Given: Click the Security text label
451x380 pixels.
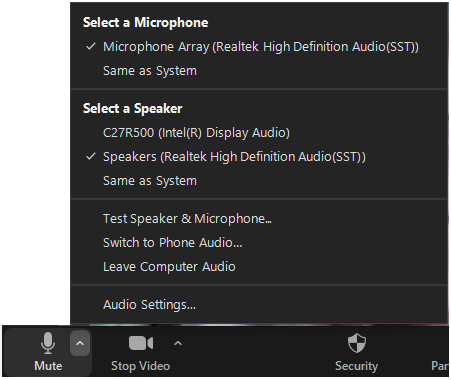Looking at the screenshot, I should tap(356, 366).
